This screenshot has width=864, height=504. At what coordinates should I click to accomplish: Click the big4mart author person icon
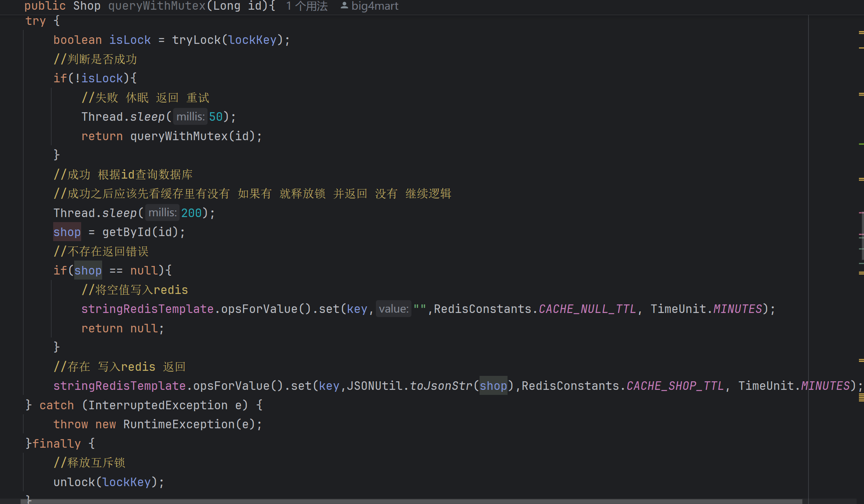tap(344, 5)
